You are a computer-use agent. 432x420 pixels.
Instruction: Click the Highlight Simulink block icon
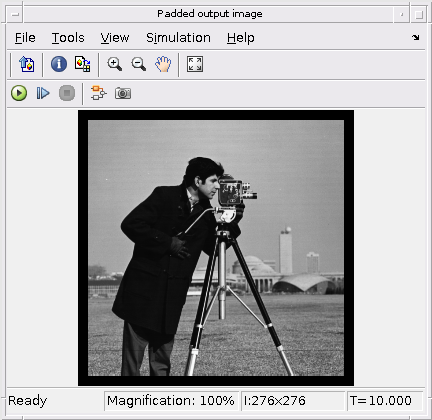pyautogui.click(x=99, y=93)
